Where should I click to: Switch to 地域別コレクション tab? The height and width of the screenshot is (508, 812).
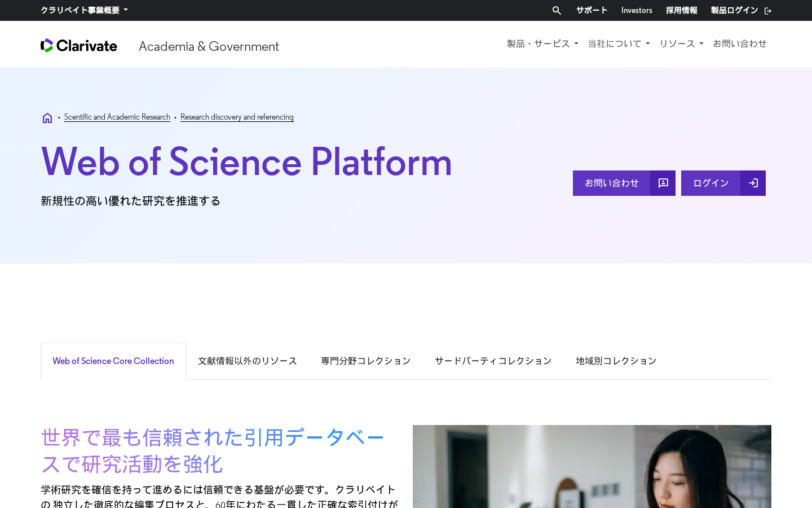(x=616, y=361)
